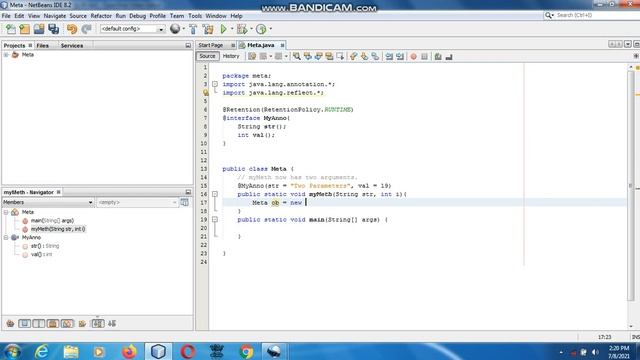Select main(String[] args) in Navigator
This screenshot has width=640, height=360.
tap(52, 220)
